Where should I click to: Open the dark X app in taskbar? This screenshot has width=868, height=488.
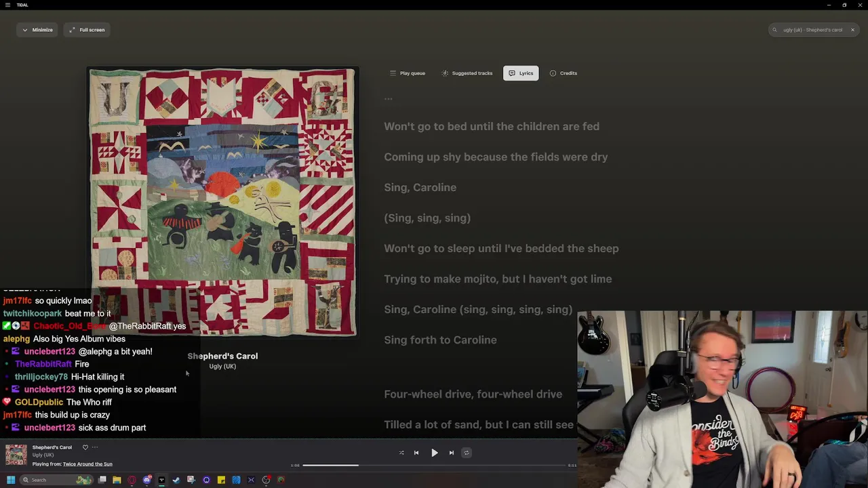[251, 480]
